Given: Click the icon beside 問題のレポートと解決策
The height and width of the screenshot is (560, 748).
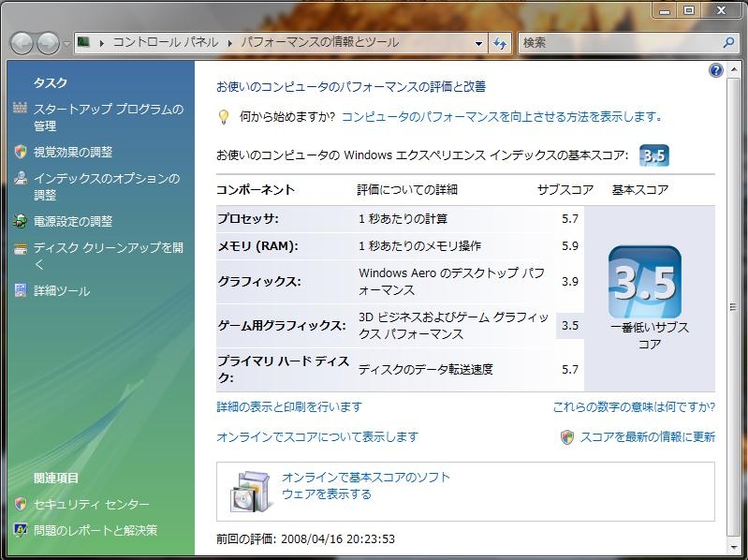Looking at the screenshot, I should click(20, 530).
